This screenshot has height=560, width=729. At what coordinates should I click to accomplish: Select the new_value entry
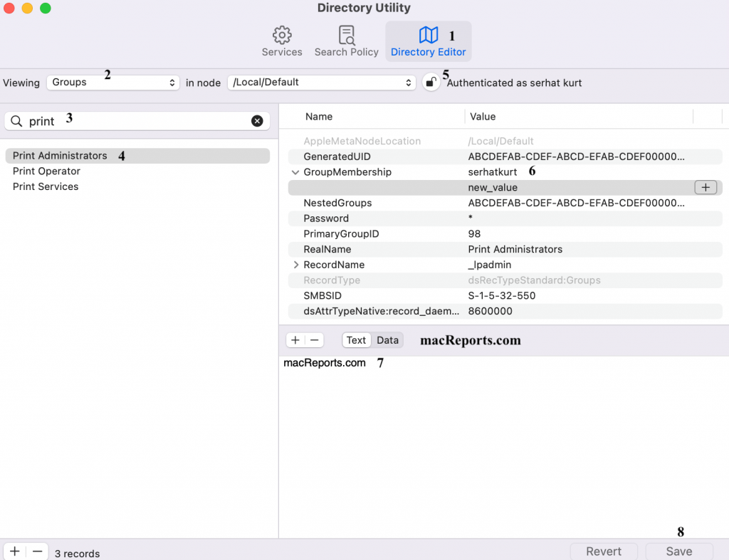(x=493, y=187)
